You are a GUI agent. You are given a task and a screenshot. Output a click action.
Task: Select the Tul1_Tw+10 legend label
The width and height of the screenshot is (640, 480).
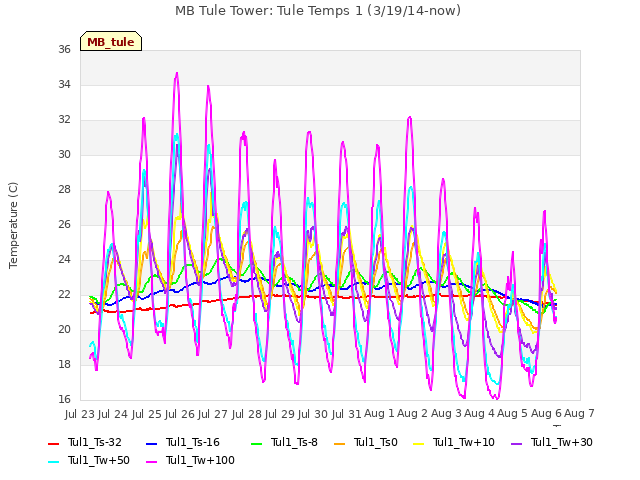[464, 442]
